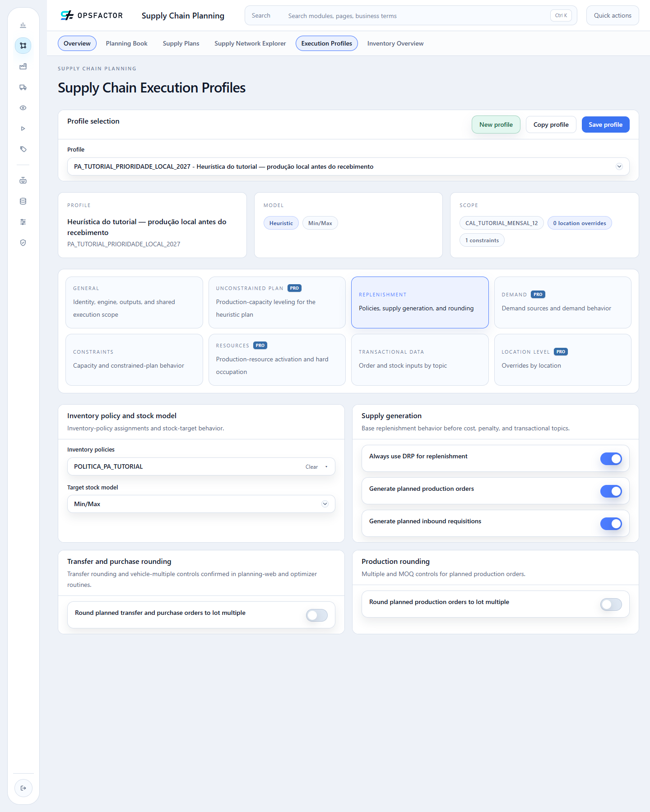Disable Always use DRP for replenishment

coord(611,459)
